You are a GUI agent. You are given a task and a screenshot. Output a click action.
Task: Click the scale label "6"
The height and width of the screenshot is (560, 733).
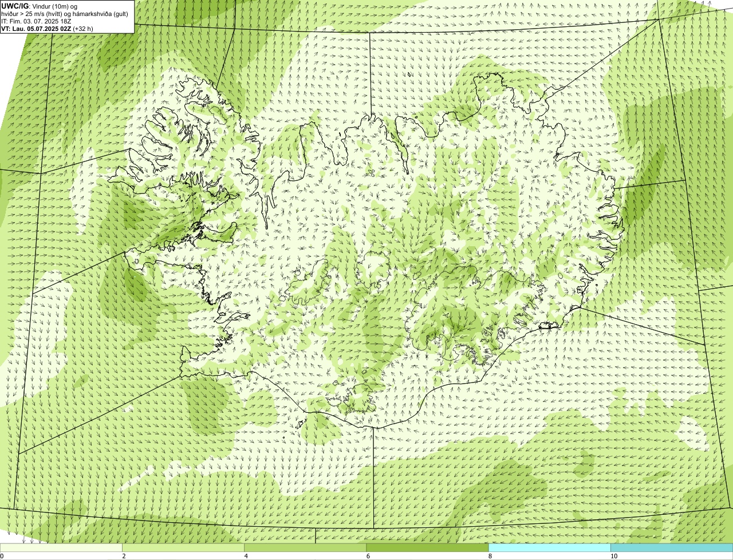[x=368, y=556]
